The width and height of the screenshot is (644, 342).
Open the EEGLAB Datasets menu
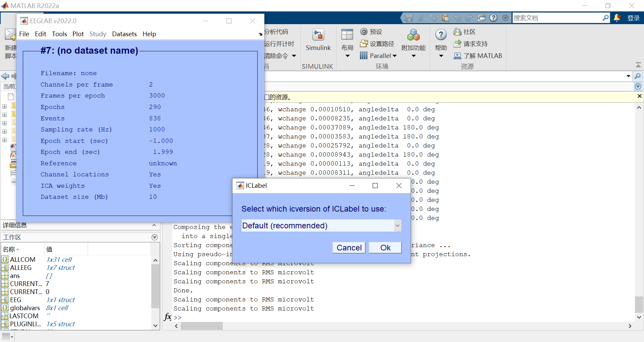pyautogui.click(x=124, y=34)
